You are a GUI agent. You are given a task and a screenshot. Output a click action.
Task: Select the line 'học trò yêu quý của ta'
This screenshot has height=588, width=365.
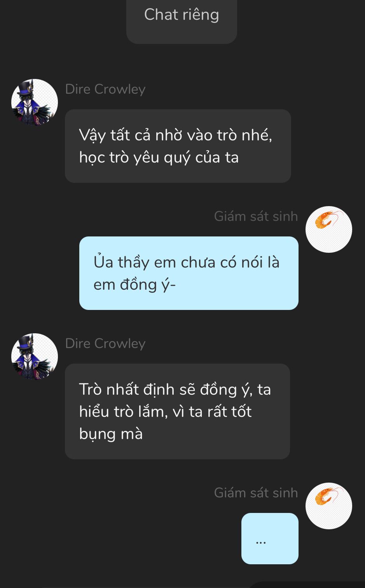(159, 157)
